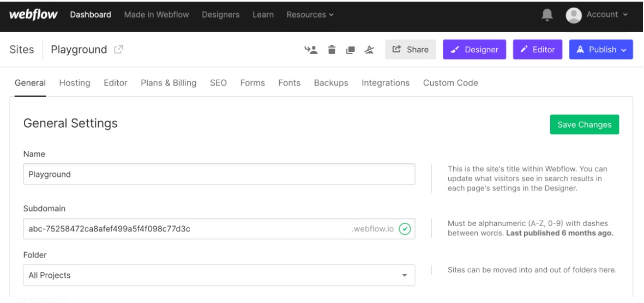Switch to the Hosting tab
Screen dimensions: 644x303
pyautogui.click(x=75, y=83)
